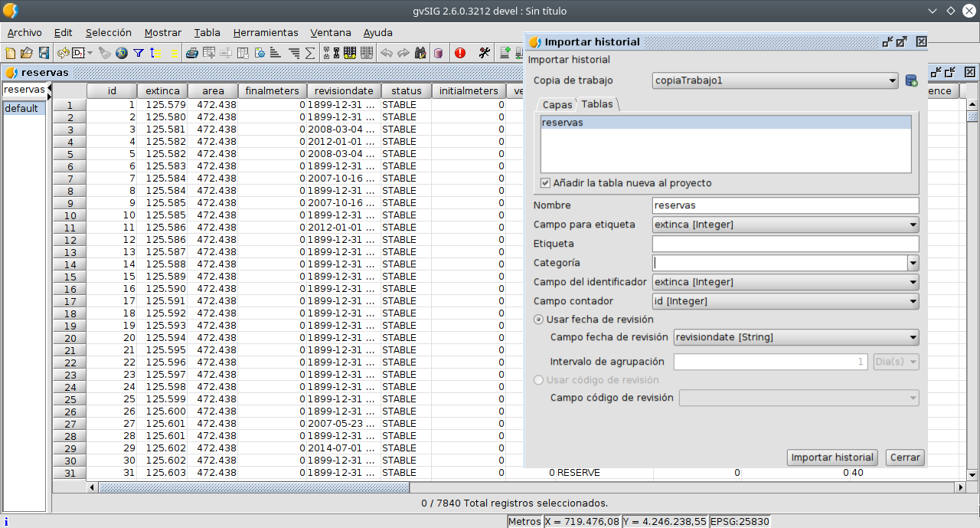Open Campo fecha de revisión dropdown
The image size is (980, 528).
[796, 337]
